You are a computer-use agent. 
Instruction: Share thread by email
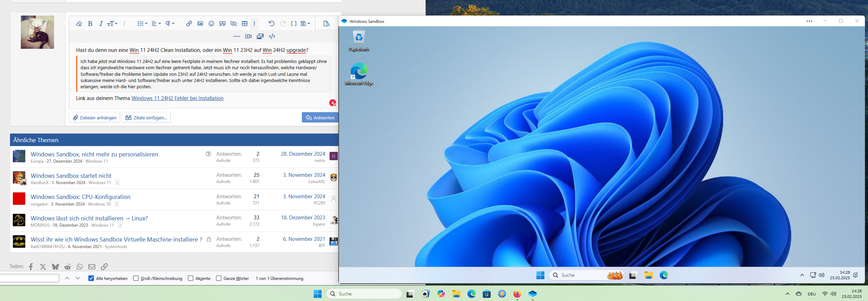click(x=92, y=267)
